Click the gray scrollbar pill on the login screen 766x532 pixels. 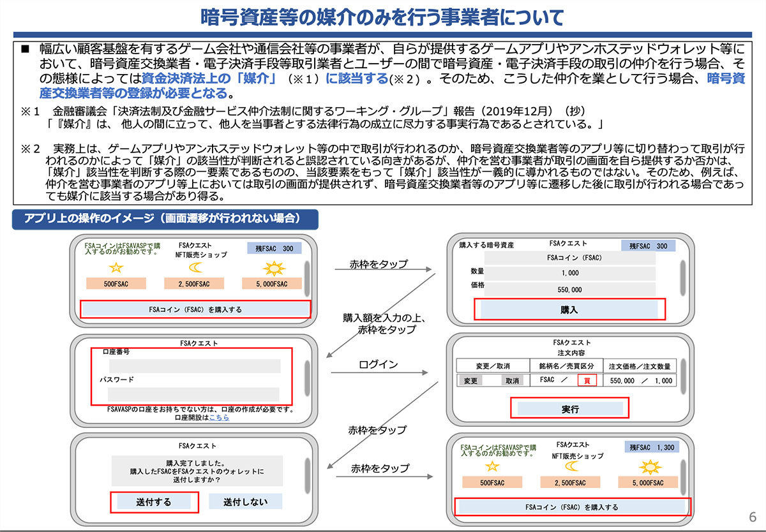[x=306, y=378]
